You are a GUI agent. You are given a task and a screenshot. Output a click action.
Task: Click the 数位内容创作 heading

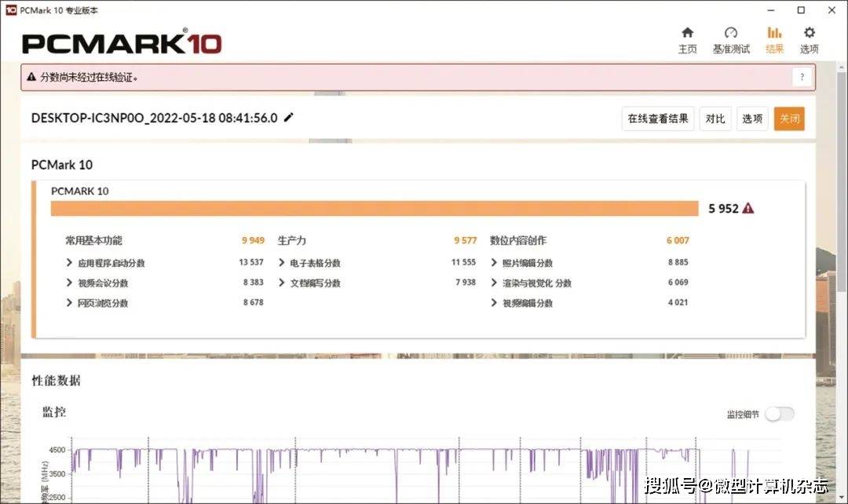(518, 240)
